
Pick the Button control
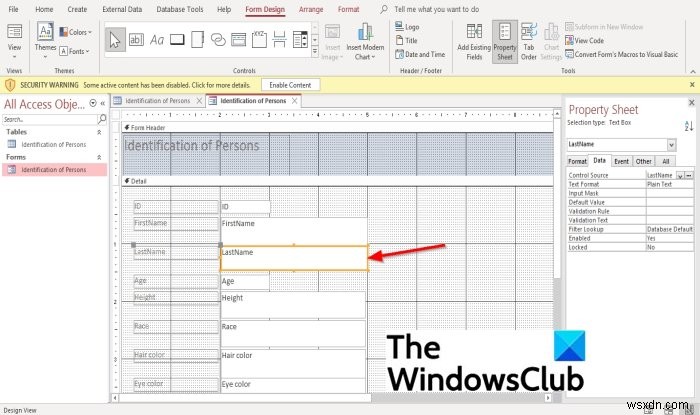pos(177,40)
